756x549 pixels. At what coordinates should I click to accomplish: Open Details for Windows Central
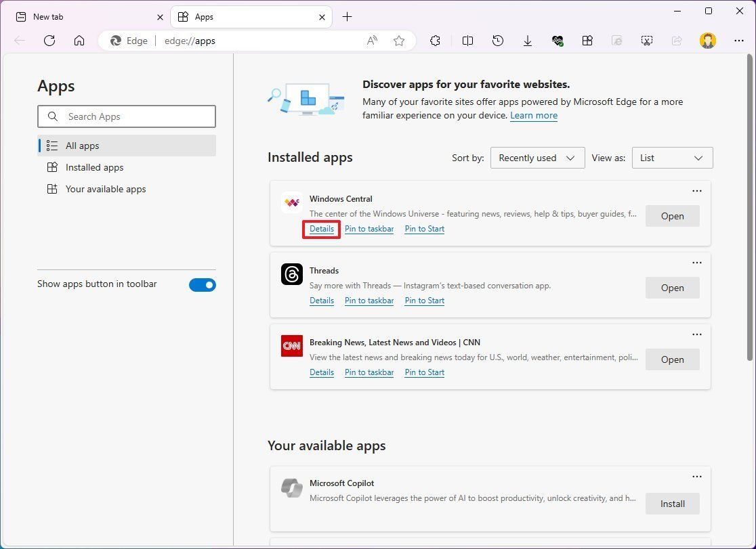pos(321,229)
